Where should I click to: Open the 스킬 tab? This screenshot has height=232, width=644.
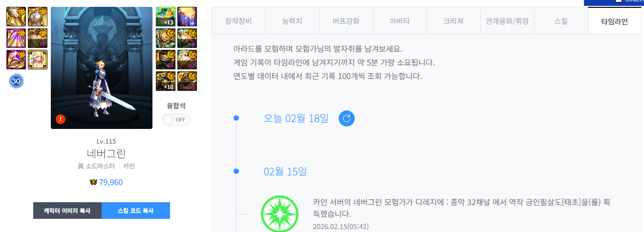tap(561, 21)
